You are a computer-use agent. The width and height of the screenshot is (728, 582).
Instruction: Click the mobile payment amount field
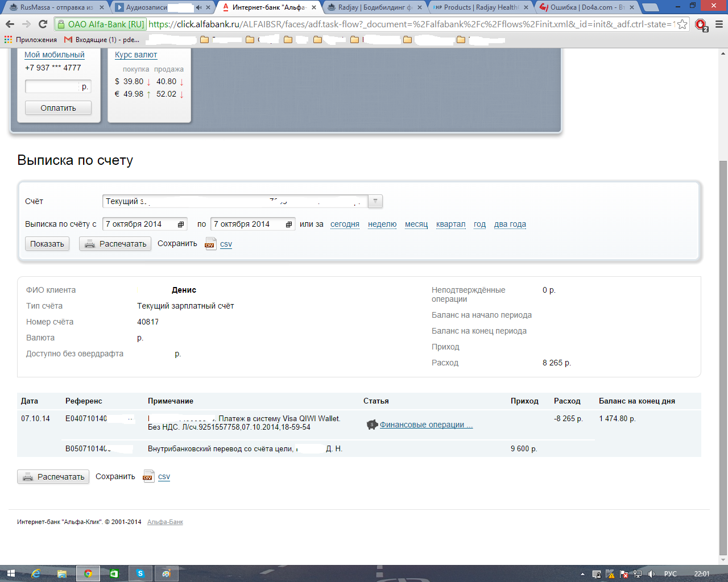coord(52,86)
